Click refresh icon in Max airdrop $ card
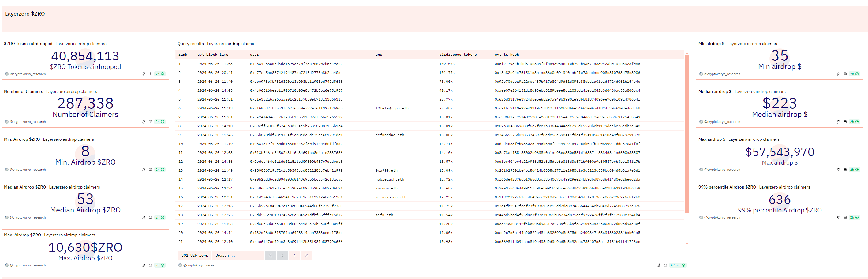The width and height of the screenshot is (868, 279). pyautogui.click(x=838, y=170)
